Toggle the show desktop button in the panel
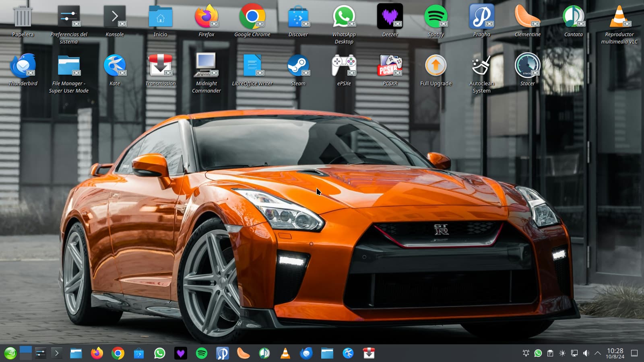Viewport: 644px width, 362px height. tap(634, 353)
